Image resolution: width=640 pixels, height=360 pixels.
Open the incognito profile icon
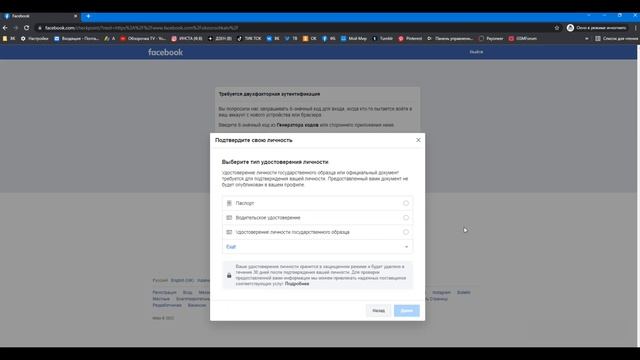coord(570,28)
